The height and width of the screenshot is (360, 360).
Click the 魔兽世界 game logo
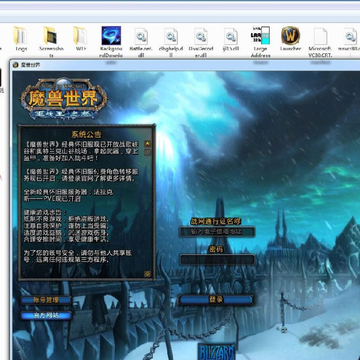tap(64, 99)
